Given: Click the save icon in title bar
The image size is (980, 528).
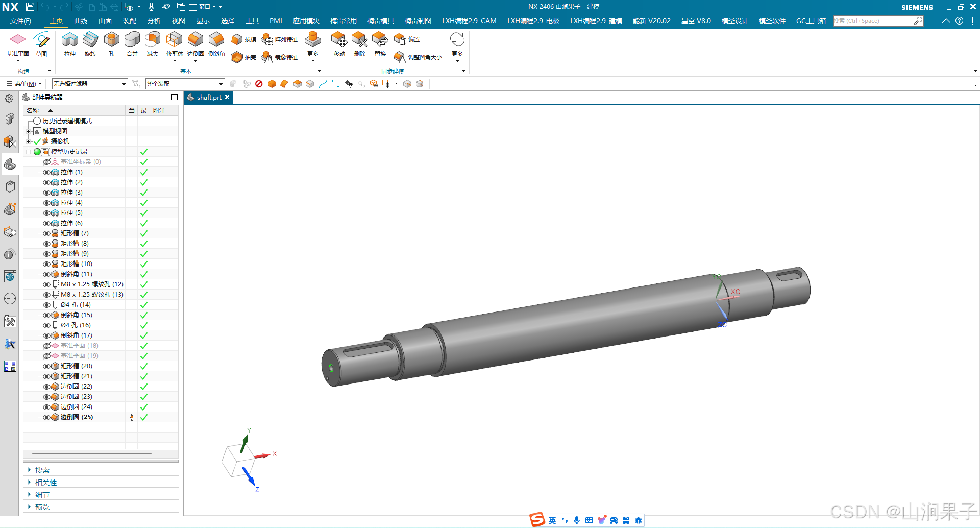Looking at the screenshot, I should (30, 7).
